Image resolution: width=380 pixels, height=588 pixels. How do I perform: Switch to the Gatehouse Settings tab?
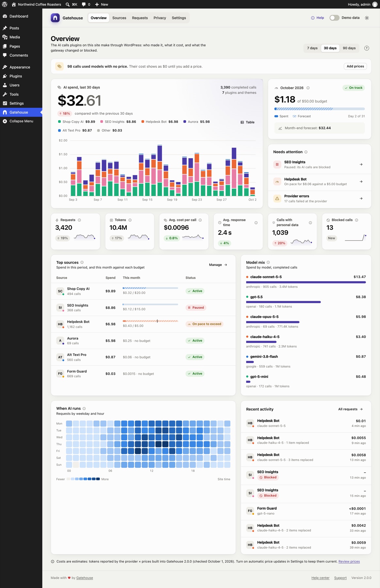pos(179,18)
